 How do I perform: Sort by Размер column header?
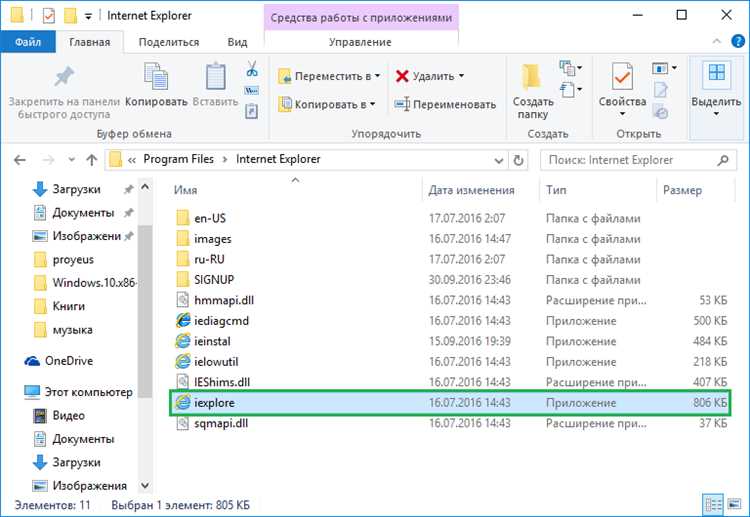click(x=682, y=190)
